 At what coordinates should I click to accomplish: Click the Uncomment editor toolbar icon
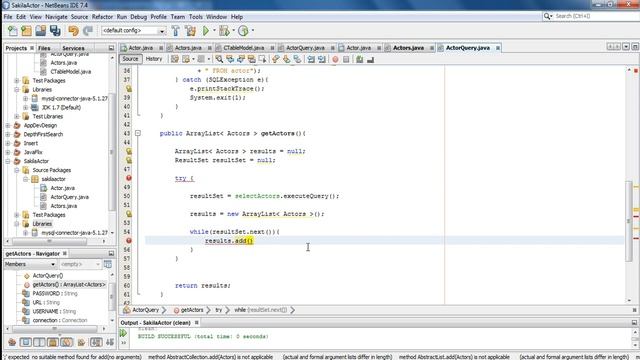click(x=370, y=59)
